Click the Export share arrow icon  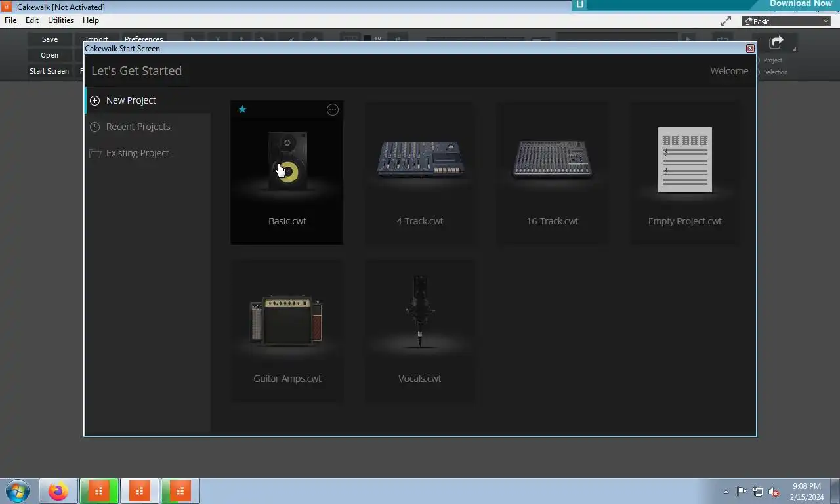776,43
